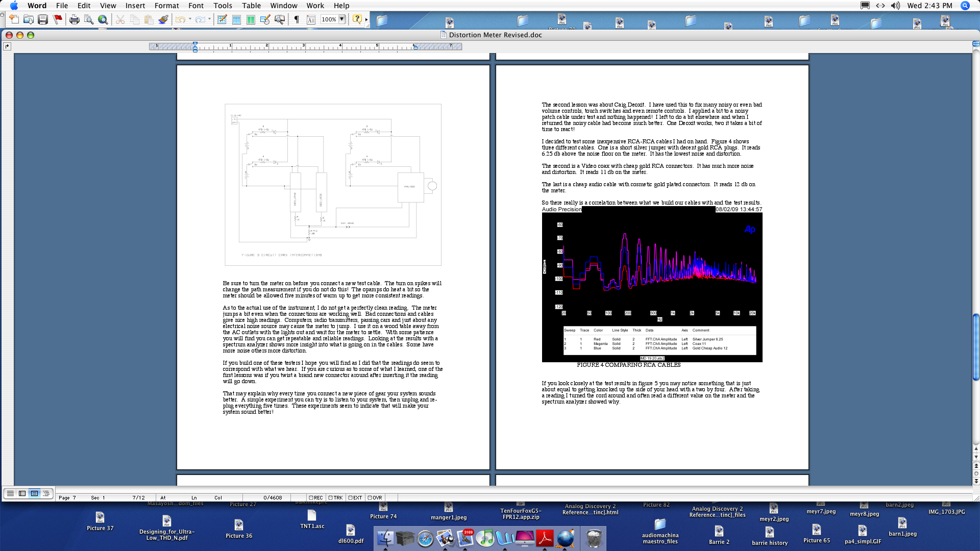
Task: Click the Insert Table grid icon
Action: (236, 19)
